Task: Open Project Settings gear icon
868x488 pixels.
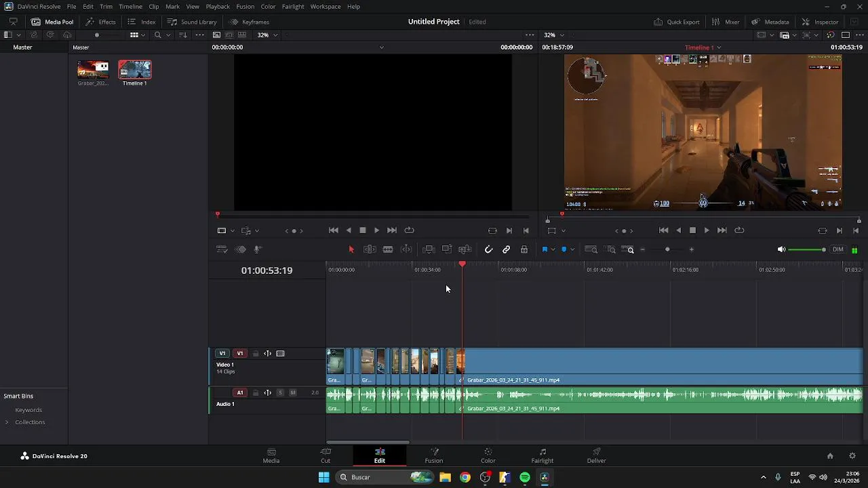Action: 852,456
